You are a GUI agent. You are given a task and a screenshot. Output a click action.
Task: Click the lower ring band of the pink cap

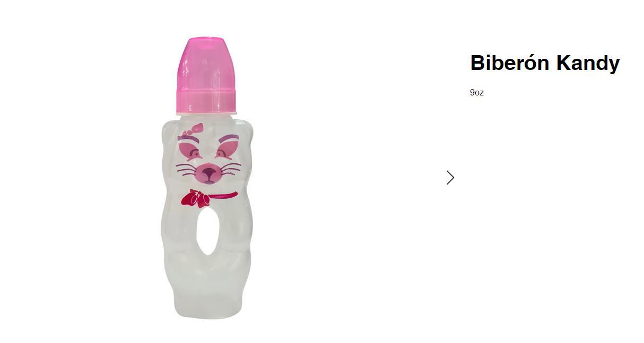(206, 98)
